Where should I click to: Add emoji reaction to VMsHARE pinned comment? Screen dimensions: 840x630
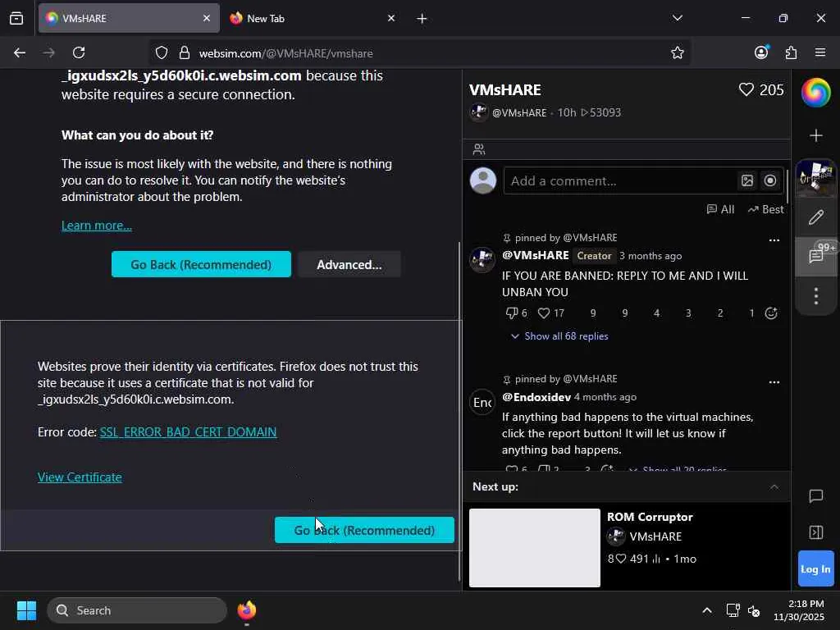(771, 313)
